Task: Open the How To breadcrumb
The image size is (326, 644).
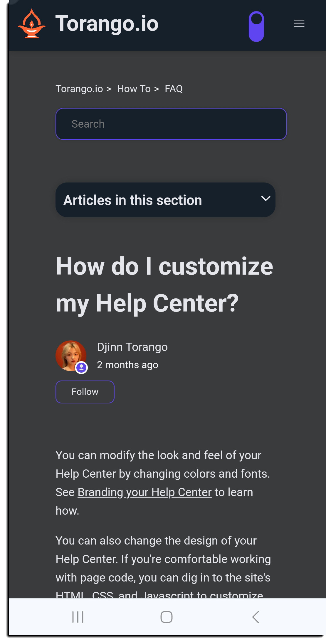Action: (134, 89)
